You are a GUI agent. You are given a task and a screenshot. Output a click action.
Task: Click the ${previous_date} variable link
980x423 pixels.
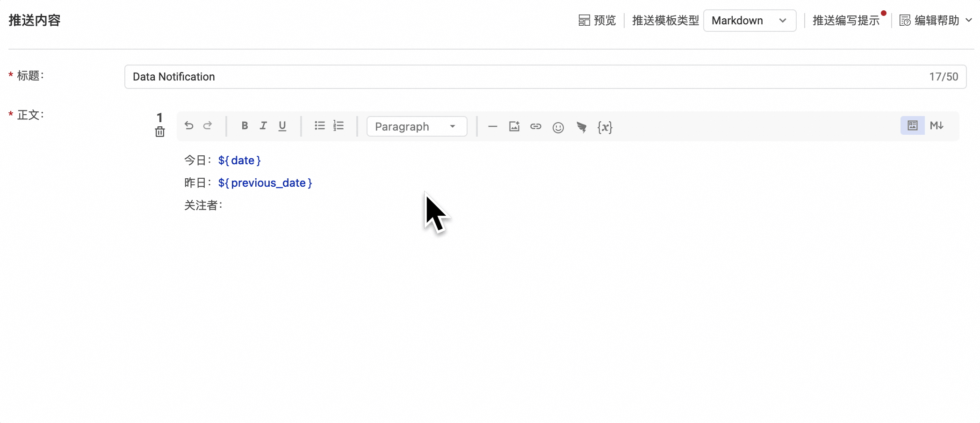click(265, 182)
